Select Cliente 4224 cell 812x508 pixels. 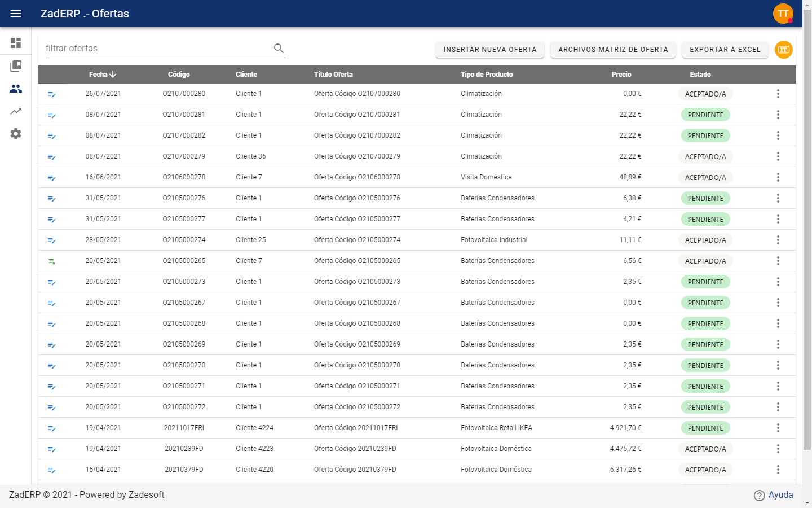pos(254,428)
